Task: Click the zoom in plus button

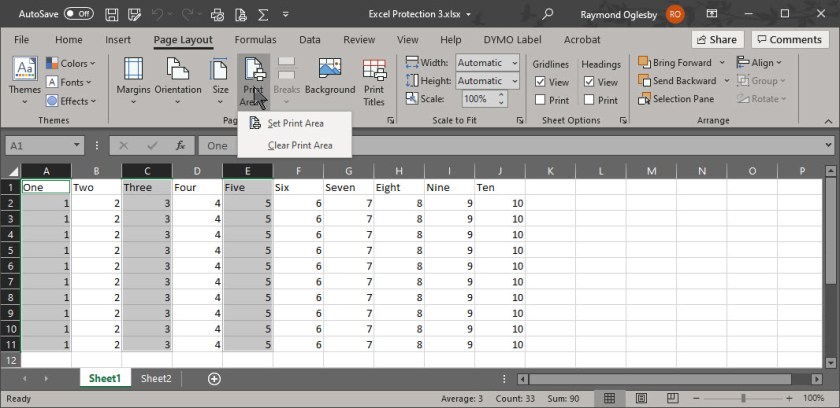Action: point(789,398)
